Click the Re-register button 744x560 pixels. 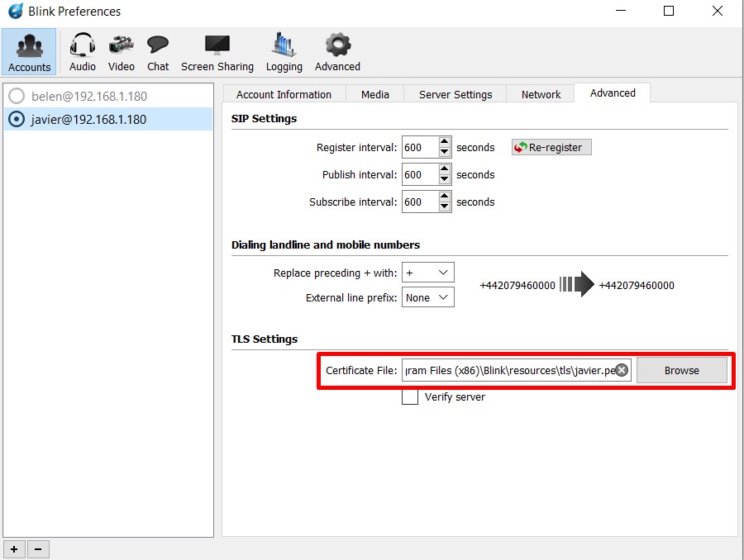[551, 148]
